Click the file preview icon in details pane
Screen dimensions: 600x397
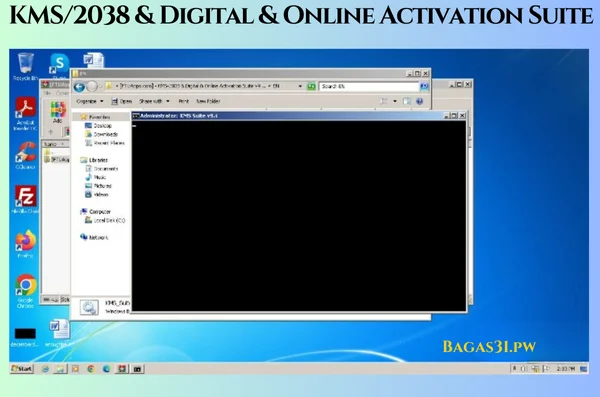[x=89, y=307]
